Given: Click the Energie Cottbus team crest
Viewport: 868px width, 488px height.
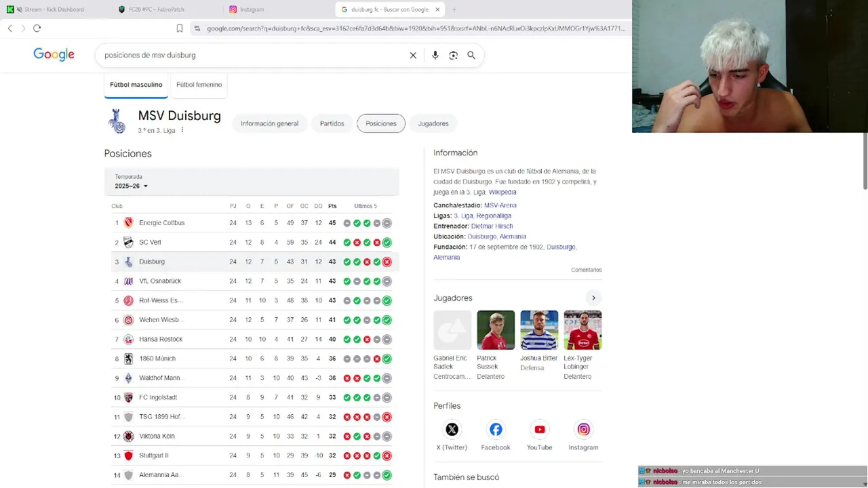Looking at the screenshot, I should point(128,223).
